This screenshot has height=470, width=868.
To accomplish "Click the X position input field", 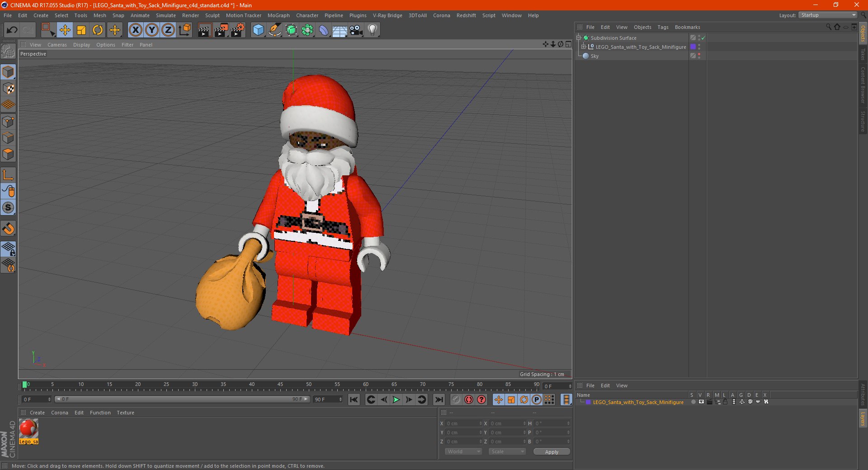I will click(x=464, y=423).
